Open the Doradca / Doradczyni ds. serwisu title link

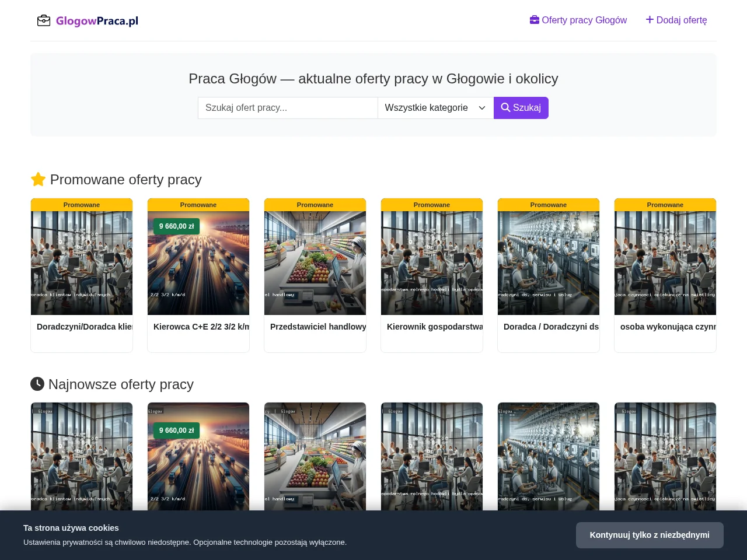point(551,327)
